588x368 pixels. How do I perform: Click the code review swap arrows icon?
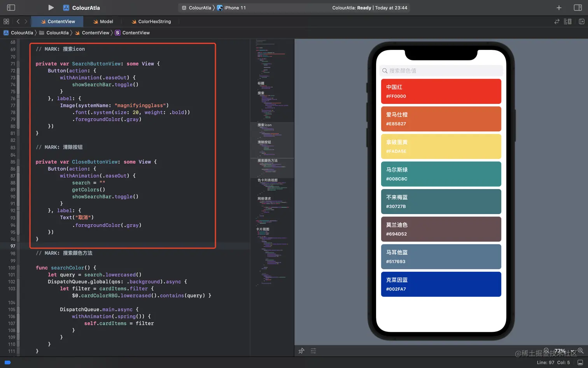557,21
